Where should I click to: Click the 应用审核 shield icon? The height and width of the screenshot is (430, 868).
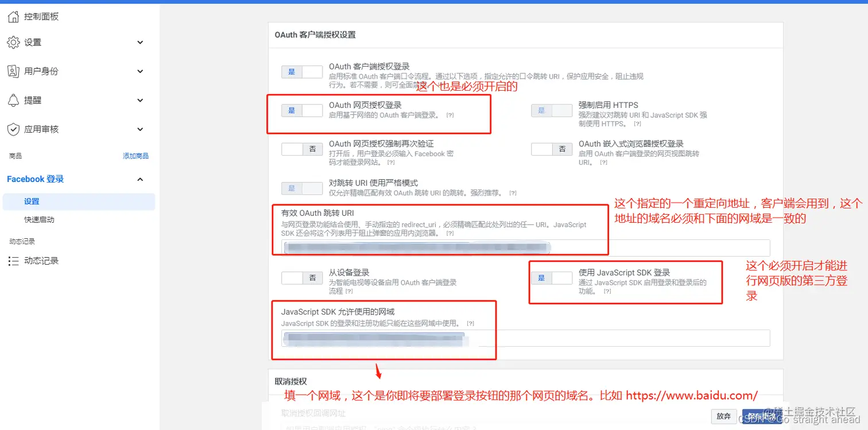pyautogui.click(x=13, y=129)
